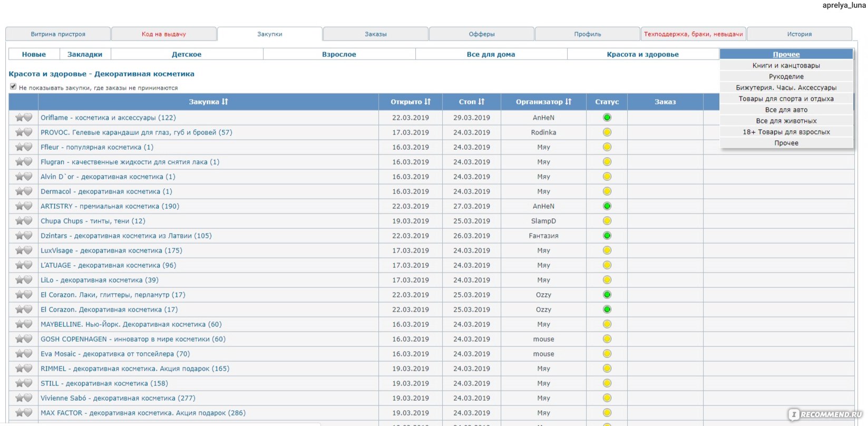This screenshot has width=868, height=426.
Task: Show Новые purchases
Action: click(x=34, y=54)
